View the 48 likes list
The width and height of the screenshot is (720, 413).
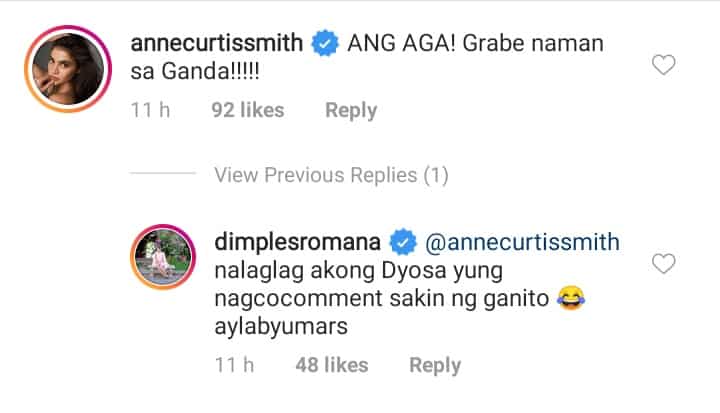332,365
